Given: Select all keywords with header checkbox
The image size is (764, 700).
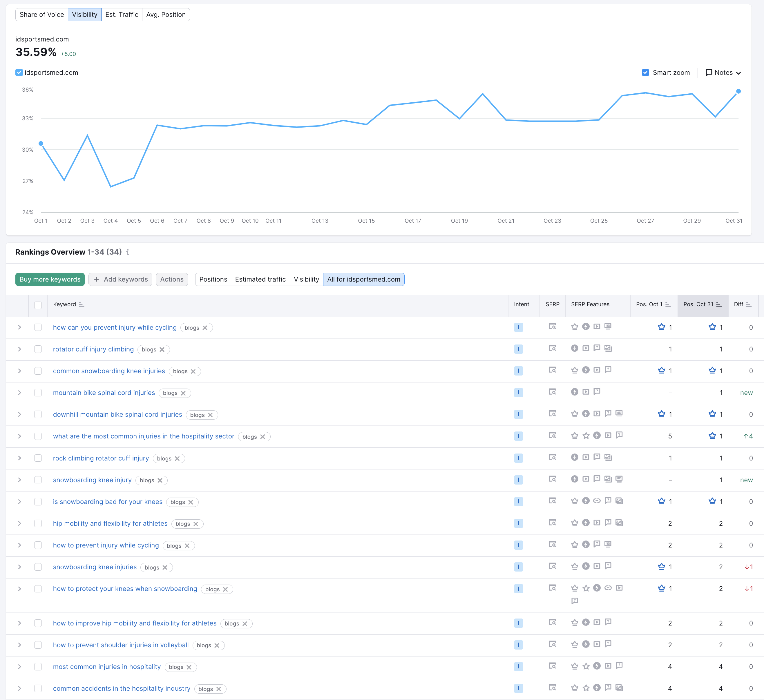Looking at the screenshot, I should [x=38, y=305].
